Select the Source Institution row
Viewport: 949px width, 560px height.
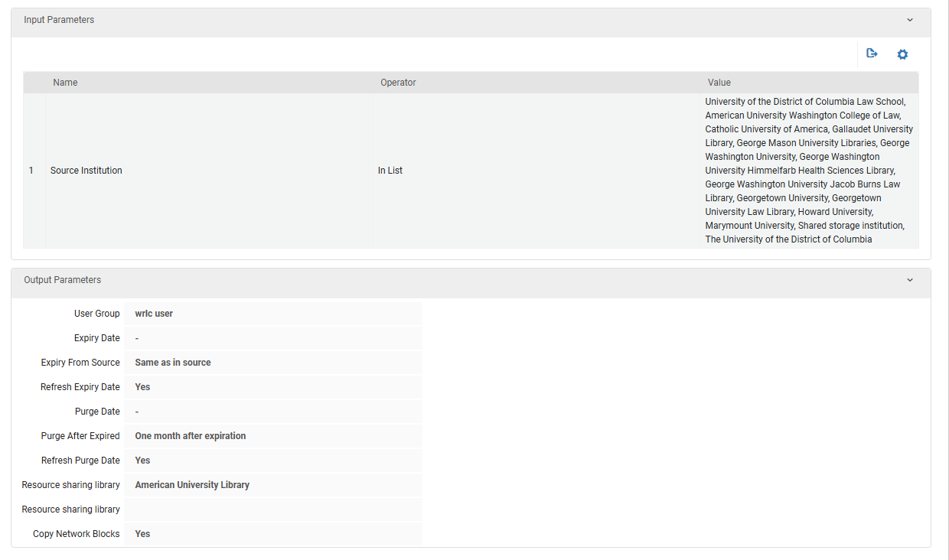tap(86, 170)
